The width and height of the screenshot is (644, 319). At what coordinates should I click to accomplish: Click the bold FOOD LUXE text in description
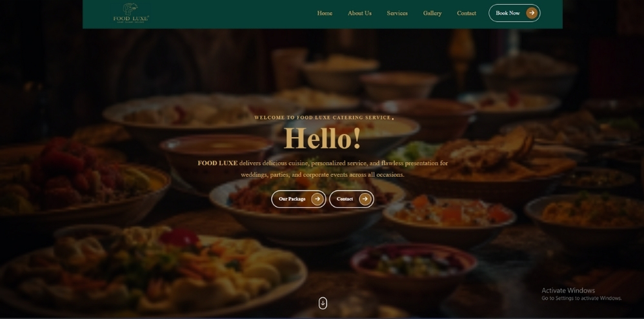pos(217,163)
